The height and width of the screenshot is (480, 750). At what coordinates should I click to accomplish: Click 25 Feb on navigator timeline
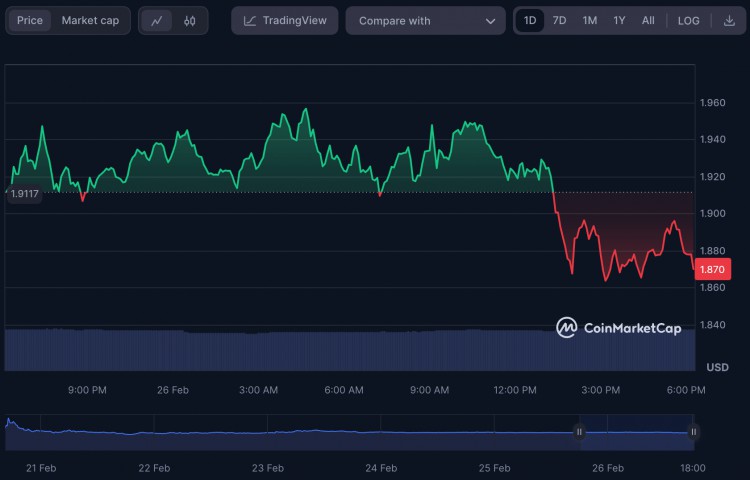pos(494,468)
